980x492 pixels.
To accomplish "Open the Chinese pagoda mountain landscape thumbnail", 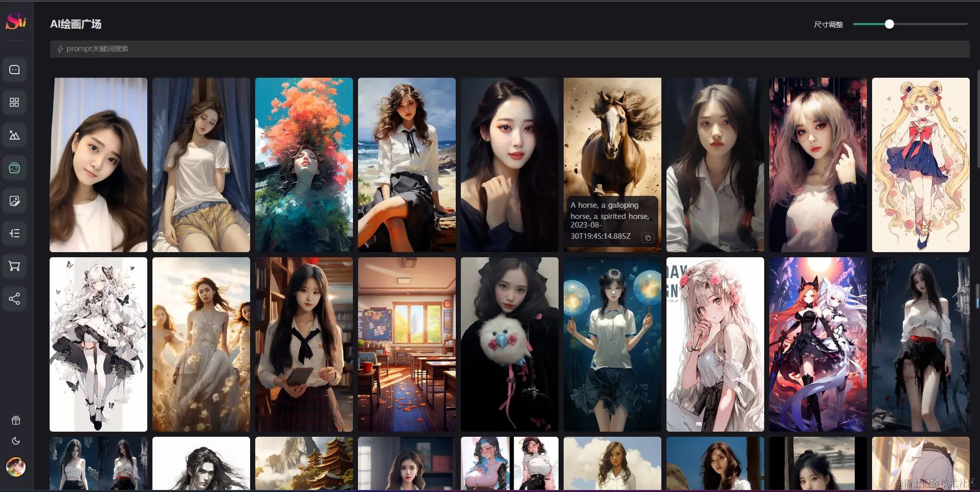I will [x=304, y=463].
